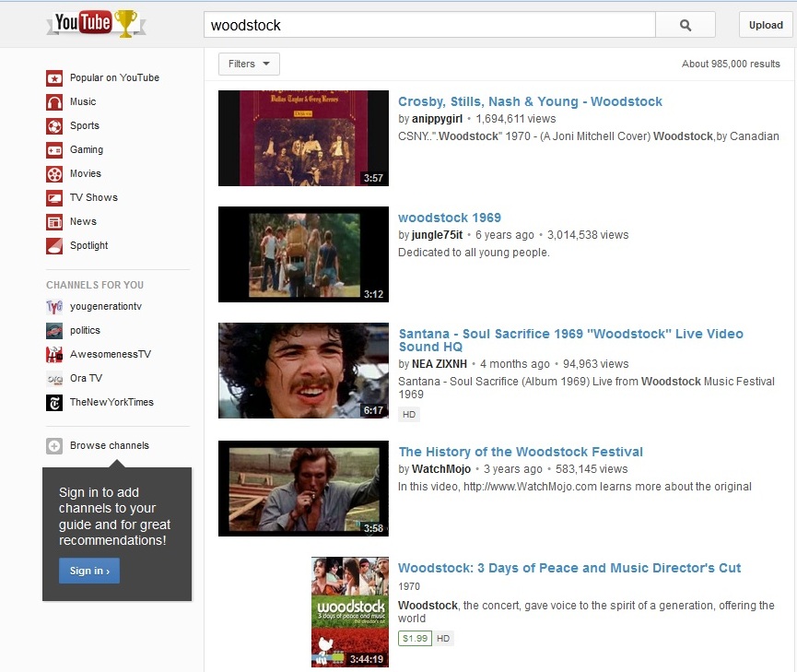Image resolution: width=797 pixels, height=672 pixels.
Task: Select Popular on YouTube
Action: 108,77
